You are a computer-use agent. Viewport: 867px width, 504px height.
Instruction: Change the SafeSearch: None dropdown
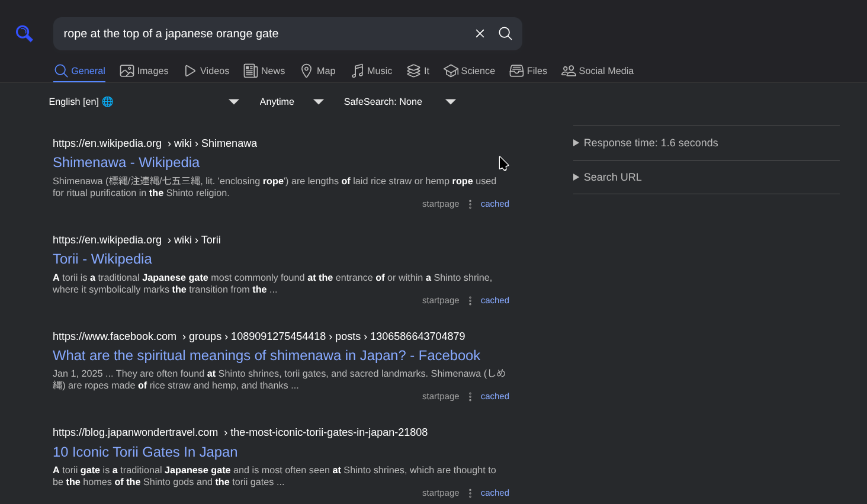pyautogui.click(x=399, y=102)
